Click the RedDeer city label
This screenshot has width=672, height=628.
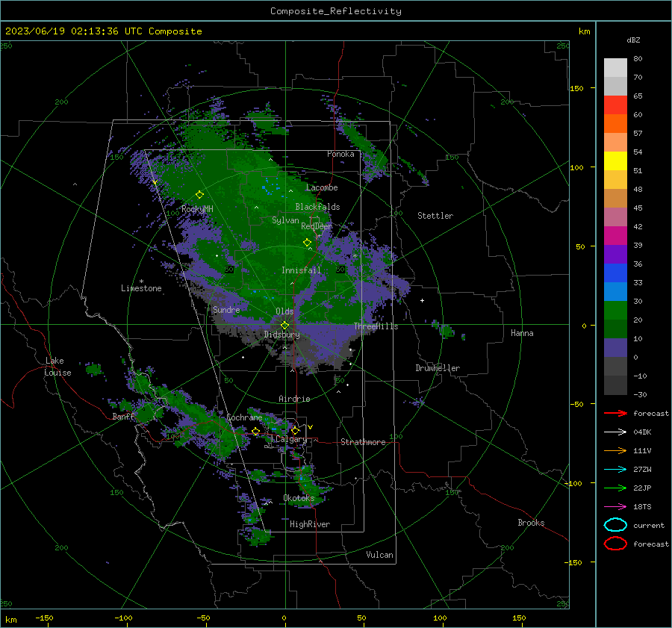317,226
